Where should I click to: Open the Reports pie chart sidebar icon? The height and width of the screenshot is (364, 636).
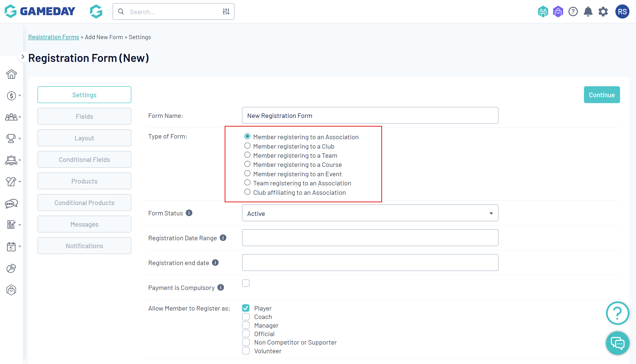[x=11, y=268]
